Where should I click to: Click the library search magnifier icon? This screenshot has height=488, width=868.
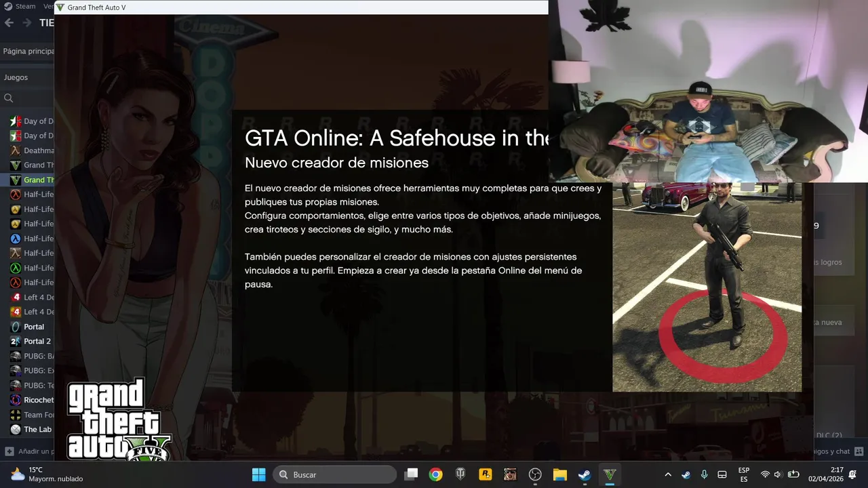[9, 98]
